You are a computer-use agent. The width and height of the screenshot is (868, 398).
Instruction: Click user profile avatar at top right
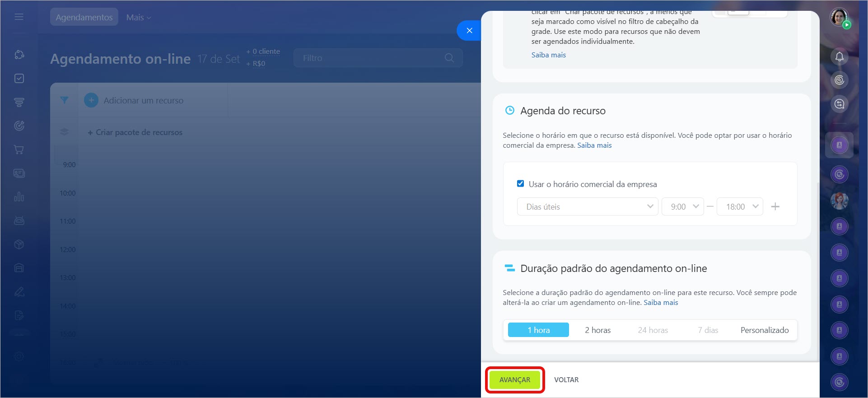coord(839,17)
